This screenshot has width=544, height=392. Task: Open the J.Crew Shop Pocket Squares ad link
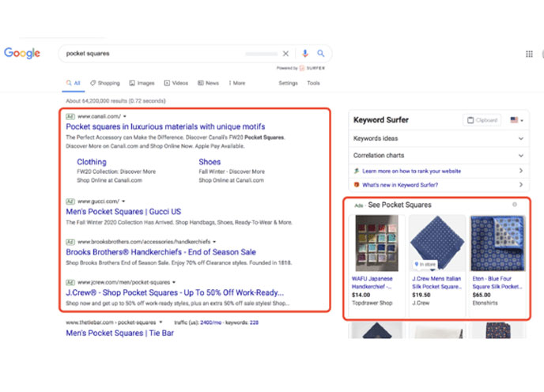175,292
